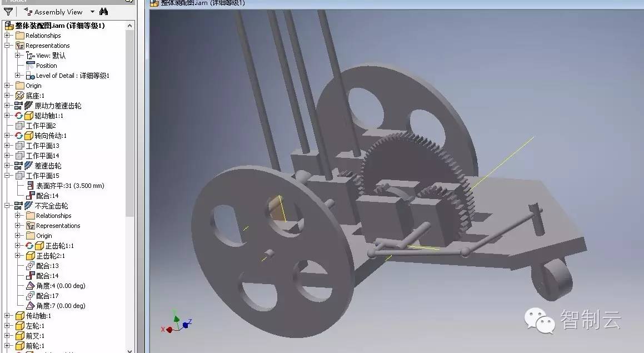644x353 pixels.
Task: Click the Level of Detail icon
Action: [x=31, y=76]
